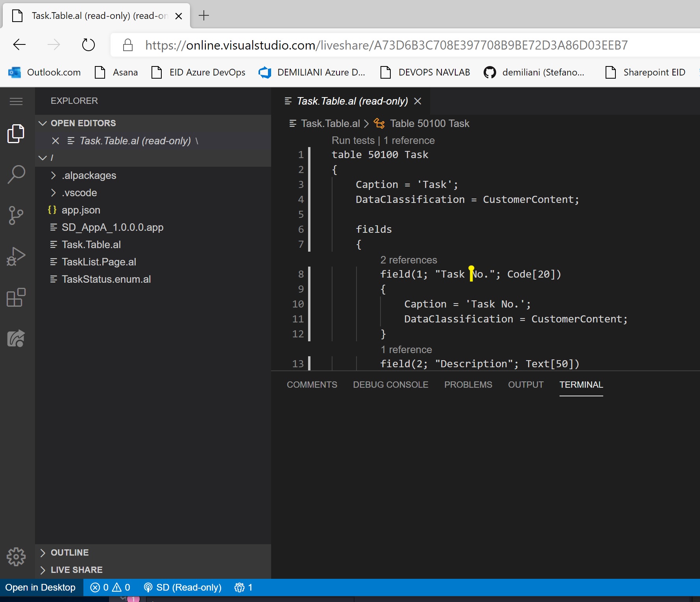Open the Run and Debug view

[x=16, y=256]
